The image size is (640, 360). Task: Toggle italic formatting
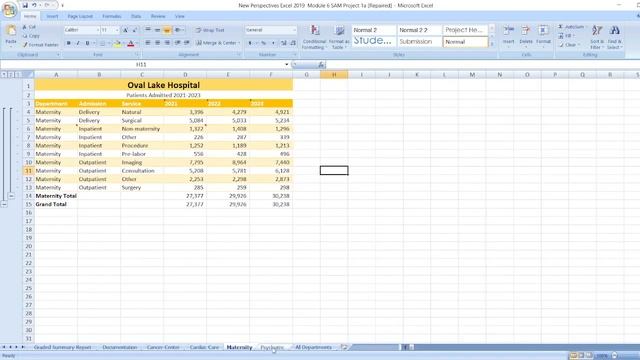[x=78, y=43]
